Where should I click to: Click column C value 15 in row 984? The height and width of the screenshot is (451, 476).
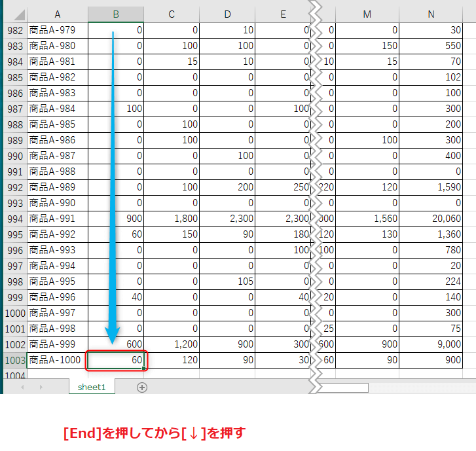tap(172, 62)
